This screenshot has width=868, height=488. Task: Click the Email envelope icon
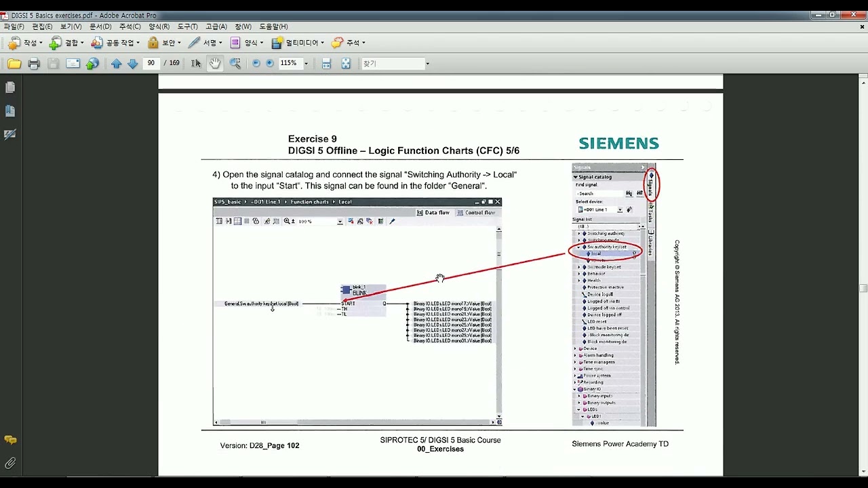click(x=73, y=63)
